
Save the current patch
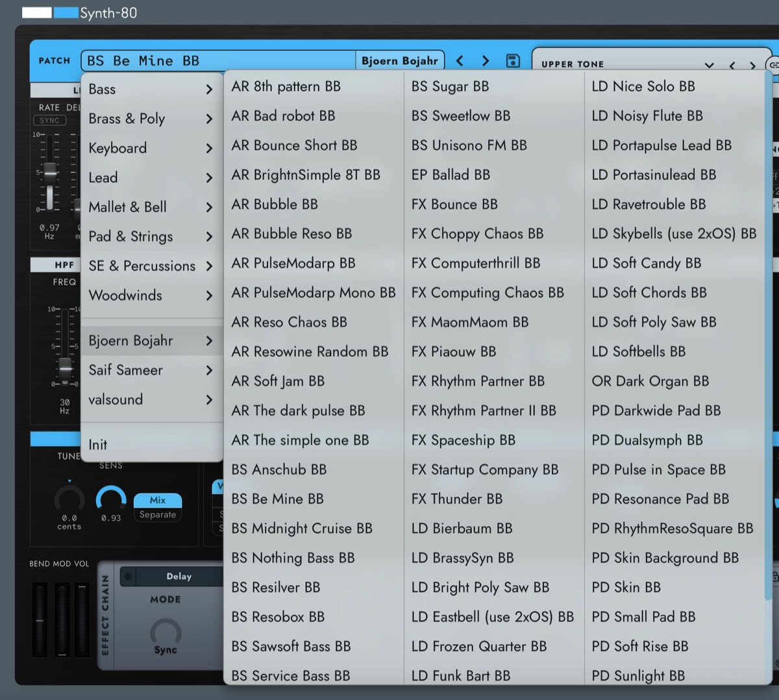coord(513,60)
